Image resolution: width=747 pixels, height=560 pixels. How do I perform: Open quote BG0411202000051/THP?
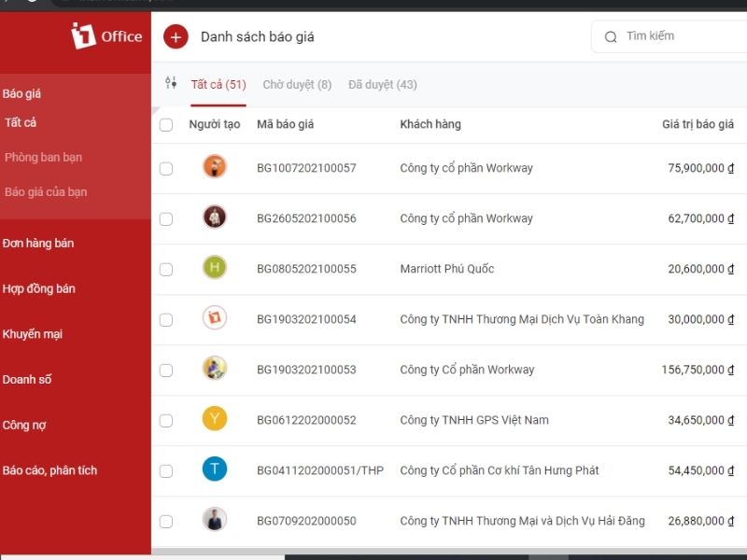(x=320, y=471)
